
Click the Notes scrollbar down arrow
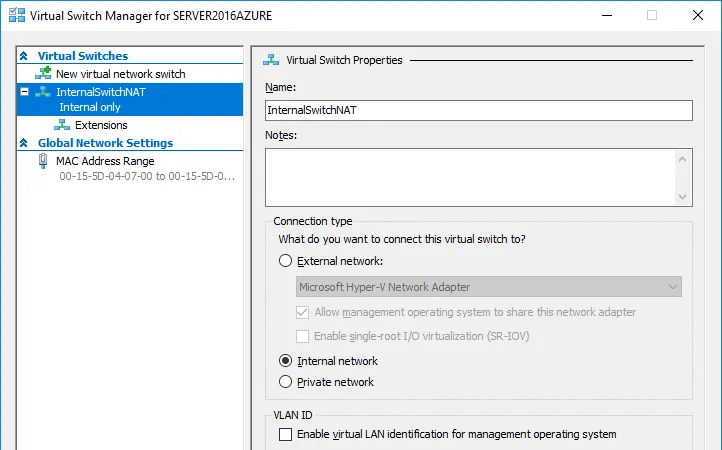click(x=683, y=197)
